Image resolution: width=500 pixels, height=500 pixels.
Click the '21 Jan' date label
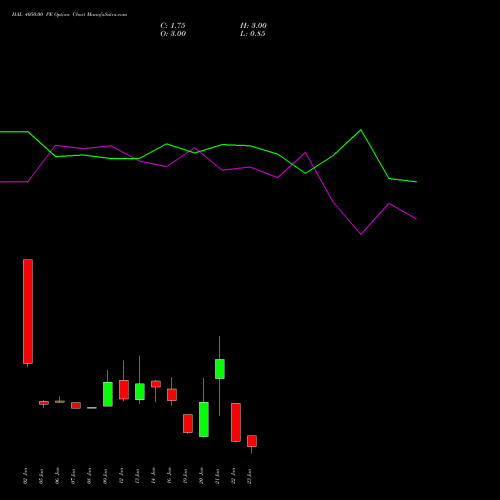[x=218, y=476]
